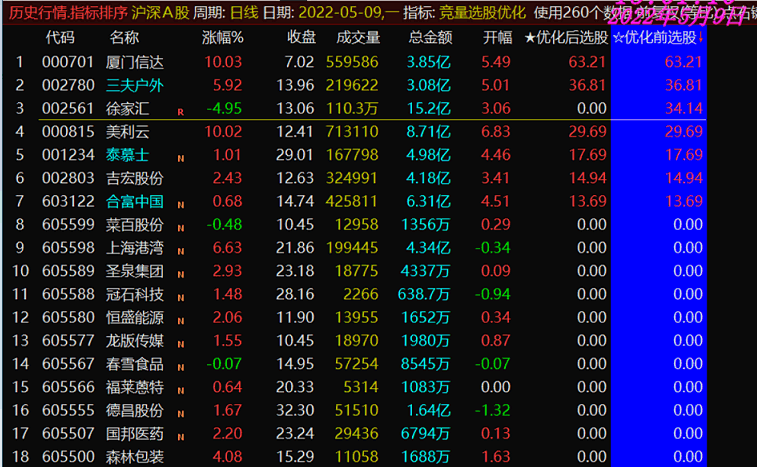The height and width of the screenshot is (467, 757).
Task: Click the N marker next to 合富中国
Action: [181, 205]
